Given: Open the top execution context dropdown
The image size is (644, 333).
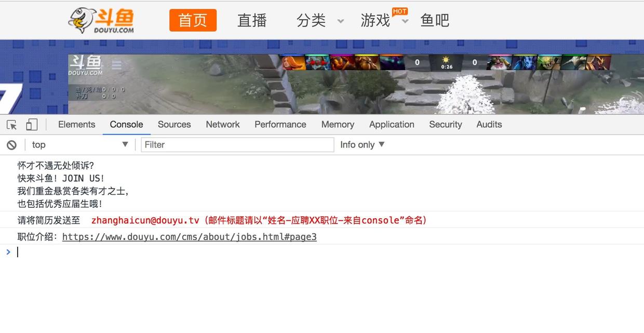Looking at the screenshot, I should pyautogui.click(x=80, y=145).
